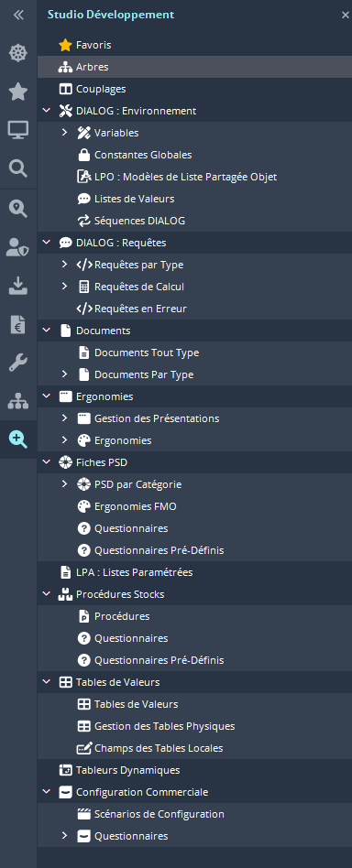This screenshot has height=868, width=352.
Task: Expand the Variables tree node
Action: pyautogui.click(x=64, y=132)
